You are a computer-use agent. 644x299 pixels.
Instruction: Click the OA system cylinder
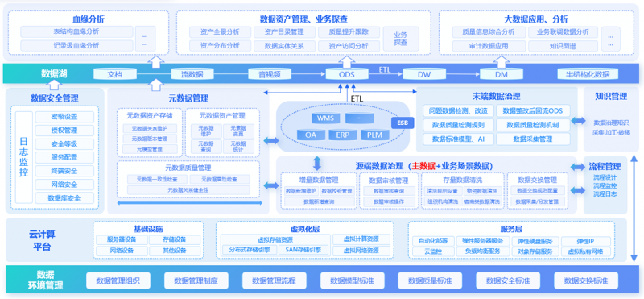click(312, 135)
